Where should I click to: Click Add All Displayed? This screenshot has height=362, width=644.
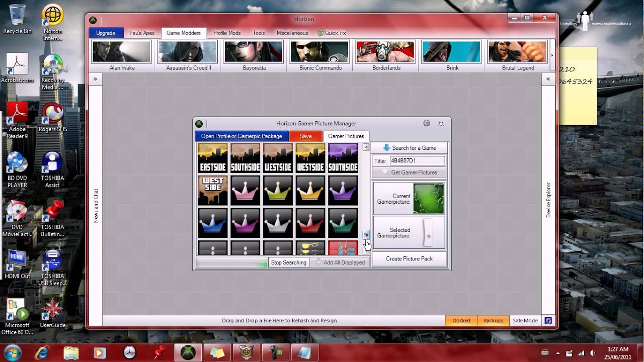click(x=340, y=262)
